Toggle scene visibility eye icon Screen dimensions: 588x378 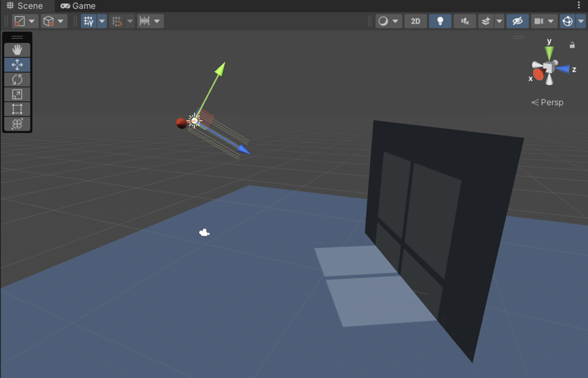click(x=517, y=21)
